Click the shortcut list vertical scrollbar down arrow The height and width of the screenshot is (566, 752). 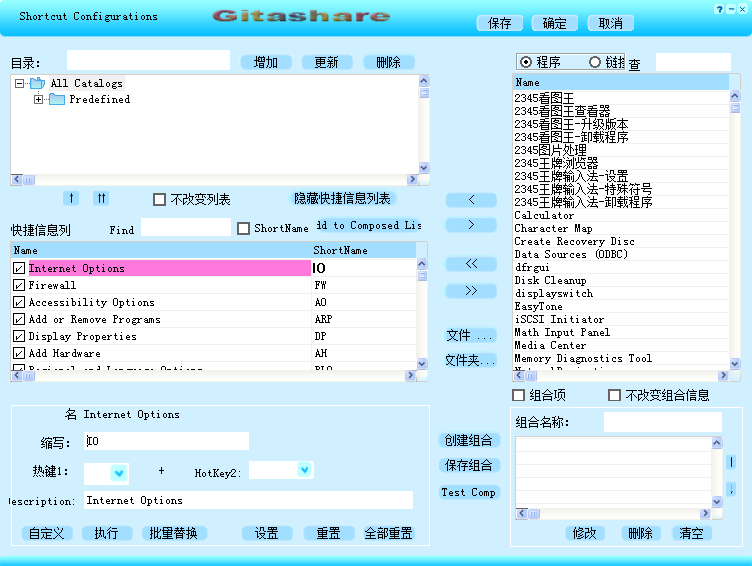422,363
